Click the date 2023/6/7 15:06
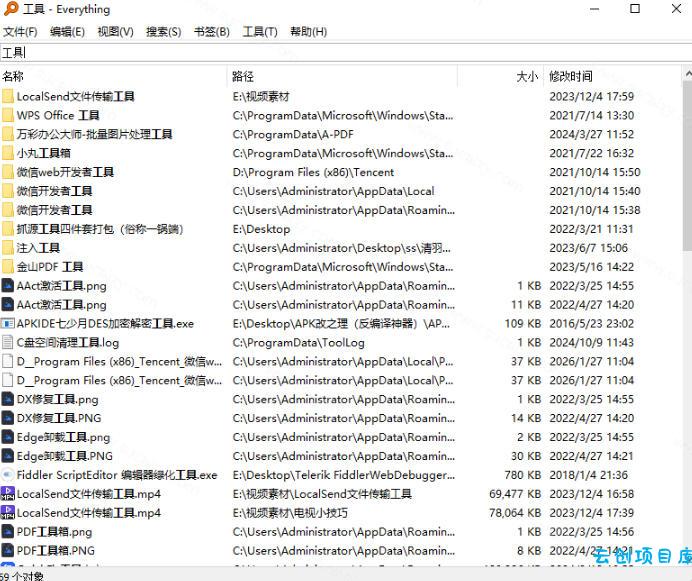 click(588, 248)
